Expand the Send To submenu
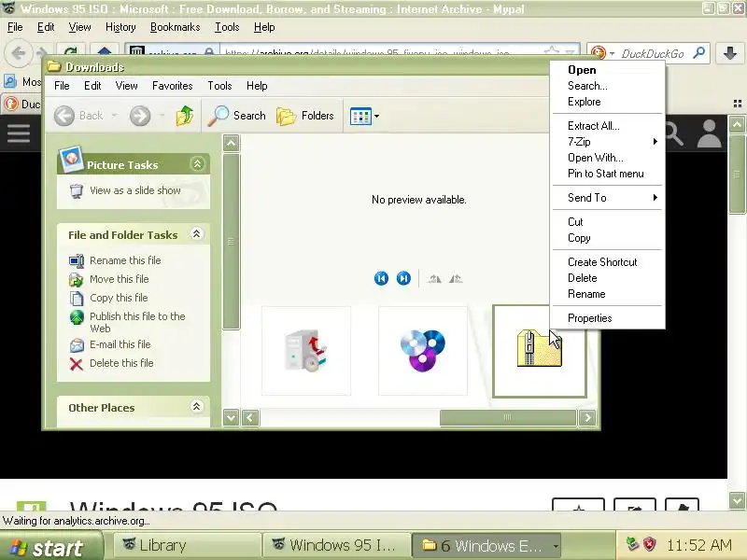 [608, 198]
